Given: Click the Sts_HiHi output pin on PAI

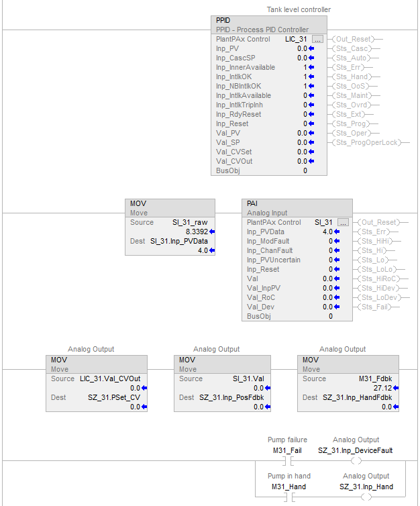Looking at the screenshot, I should tap(380, 240).
